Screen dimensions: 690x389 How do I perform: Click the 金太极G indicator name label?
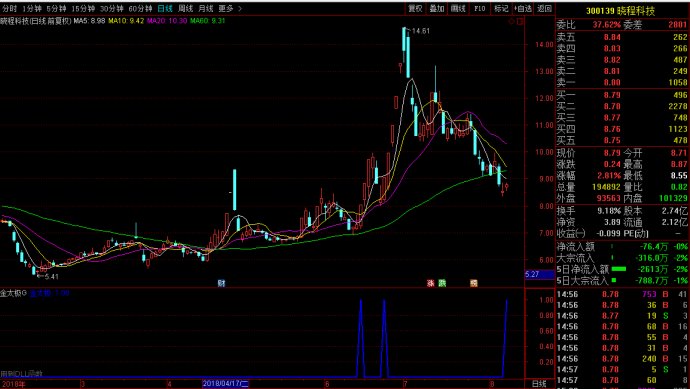[14, 293]
